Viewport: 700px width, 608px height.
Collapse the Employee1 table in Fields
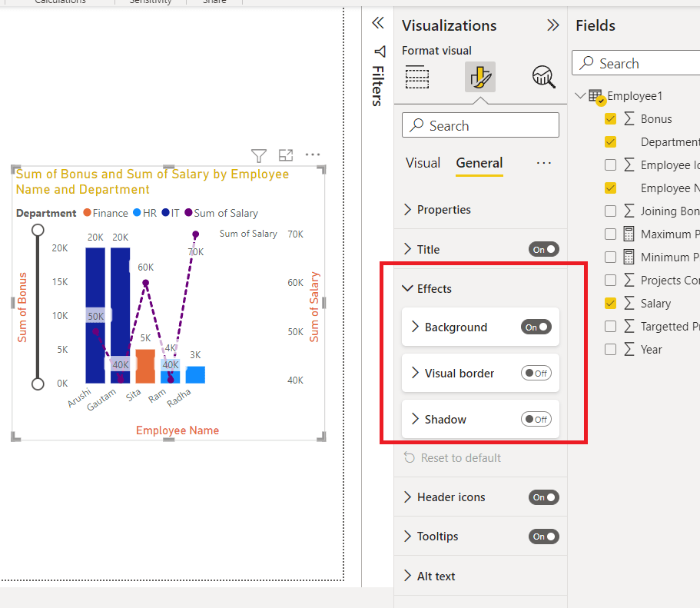581,95
